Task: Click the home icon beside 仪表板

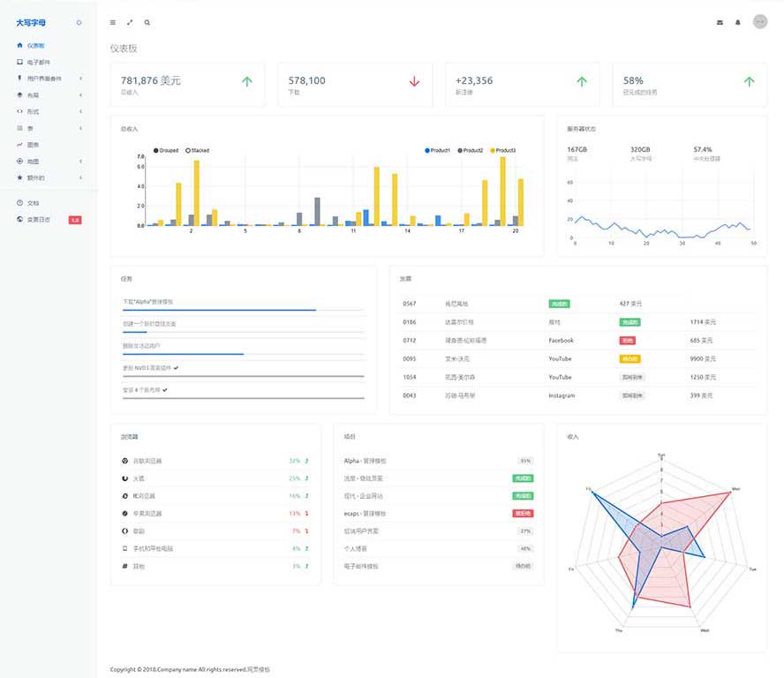Action: click(x=19, y=45)
